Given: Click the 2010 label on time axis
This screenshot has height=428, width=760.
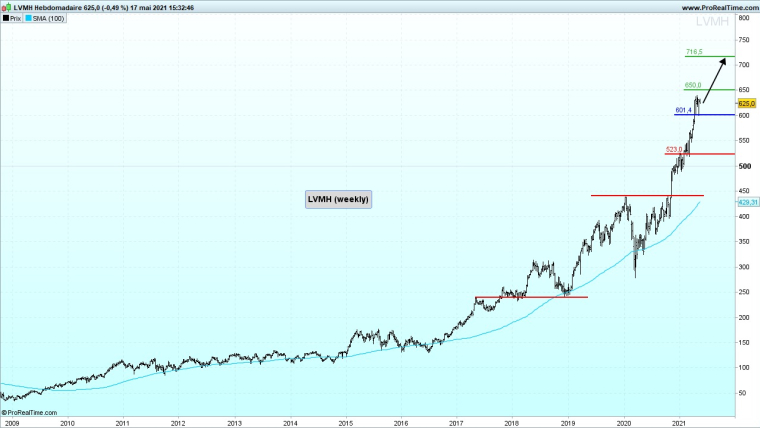Looking at the screenshot, I should coord(67,423).
